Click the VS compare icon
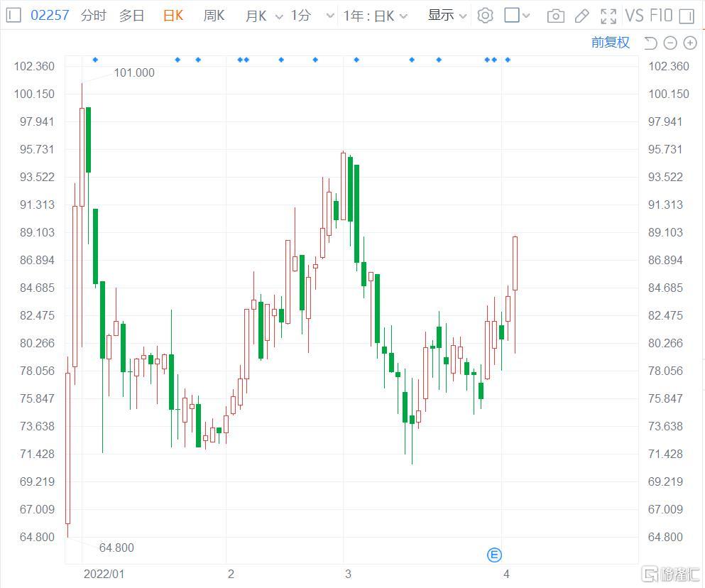Image resolution: width=705 pixels, height=588 pixels. 634,15
